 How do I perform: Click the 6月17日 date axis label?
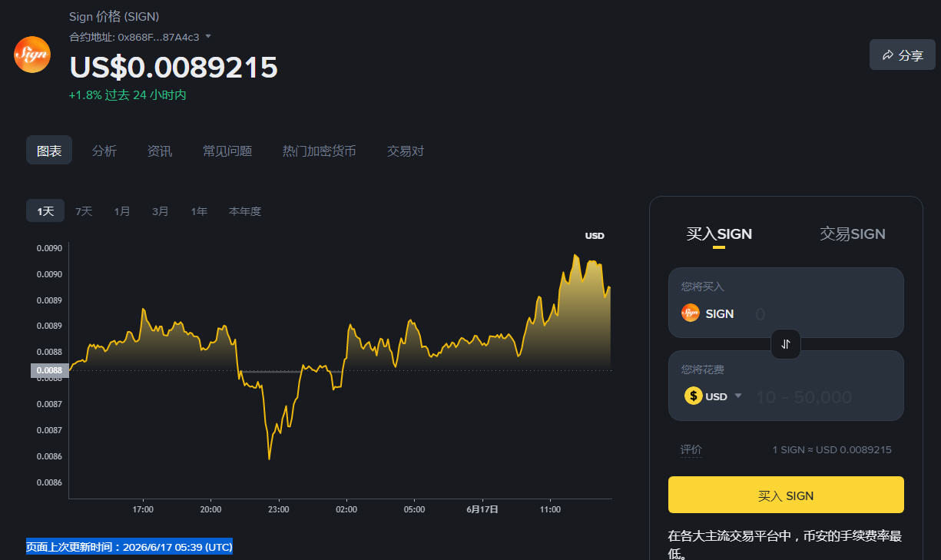click(x=482, y=509)
